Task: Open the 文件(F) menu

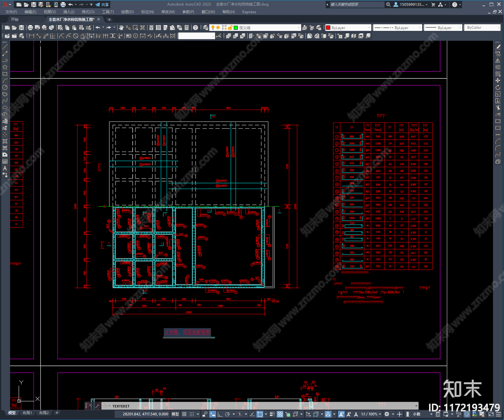Action: click(11, 12)
